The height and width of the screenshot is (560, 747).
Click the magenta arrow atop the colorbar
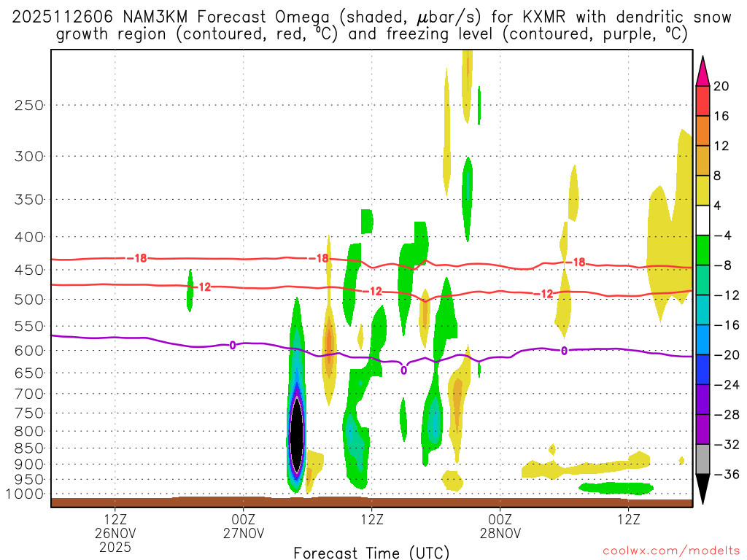(x=703, y=71)
